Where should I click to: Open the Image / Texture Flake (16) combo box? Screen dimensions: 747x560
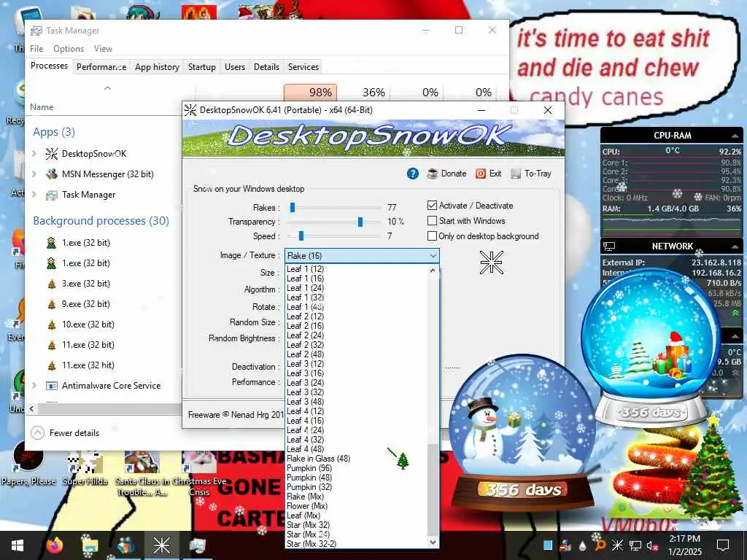click(x=362, y=256)
